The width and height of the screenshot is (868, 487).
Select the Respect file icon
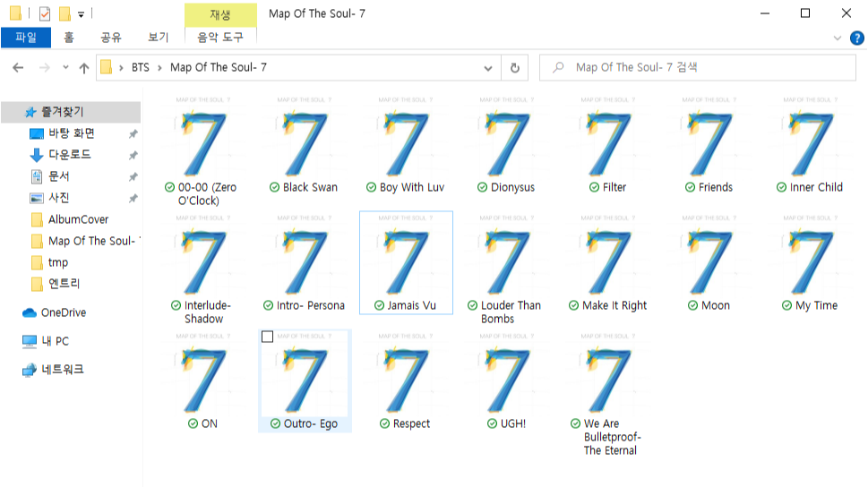pos(405,375)
